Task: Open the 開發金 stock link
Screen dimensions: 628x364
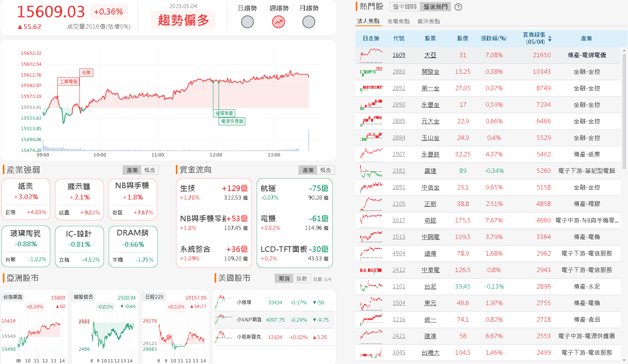Action: click(430, 72)
